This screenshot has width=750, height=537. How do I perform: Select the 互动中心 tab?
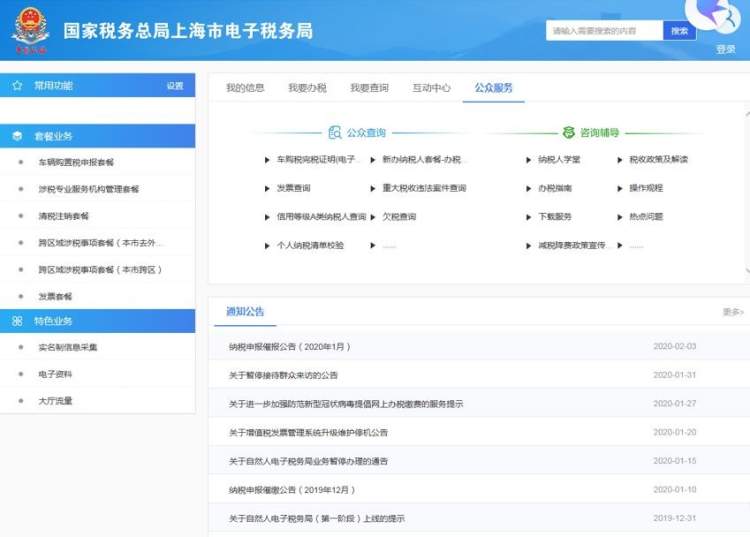click(x=431, y=88)
